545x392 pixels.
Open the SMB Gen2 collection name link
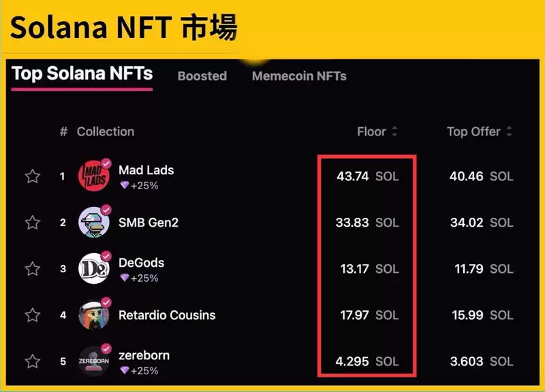tap(149, 223)
